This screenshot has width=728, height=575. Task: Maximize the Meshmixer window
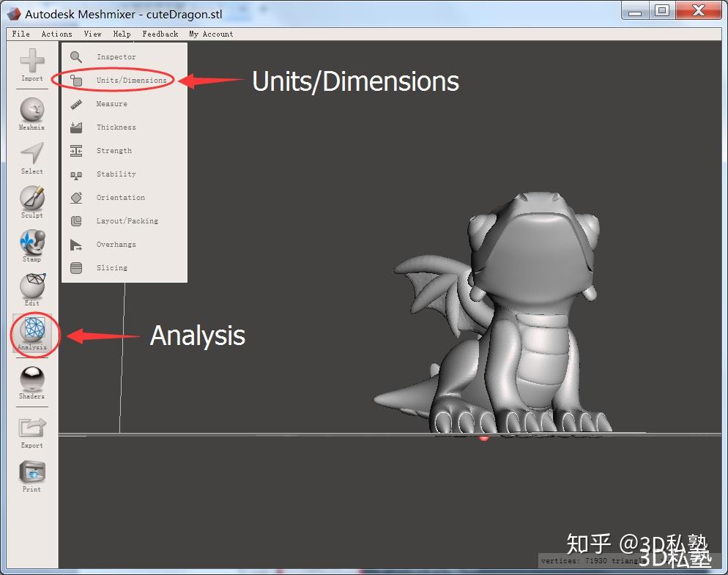pyautogui.click(x=662, y=10)
